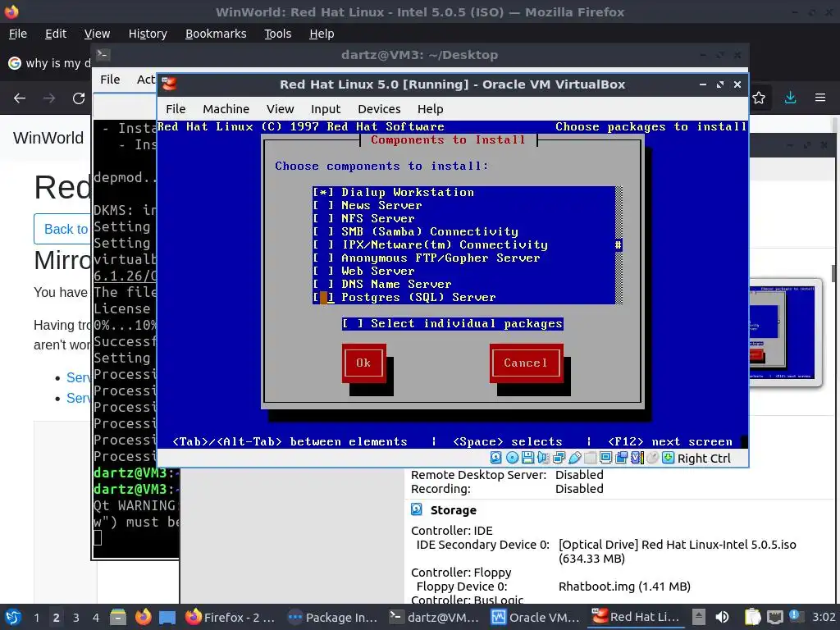Viewport: 840px width, 630px height.
Task: Open VirtualBox View menu
Action: (281, 109)
